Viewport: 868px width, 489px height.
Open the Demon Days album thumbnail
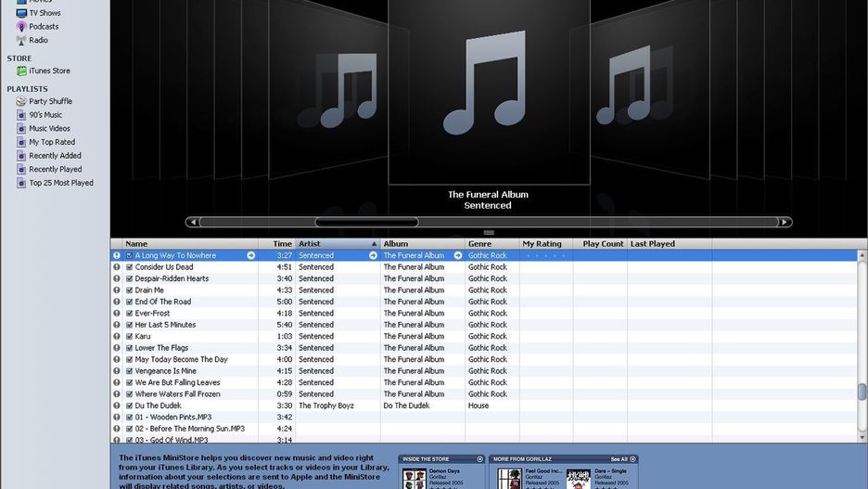pyautogui.click(x=415, y=480)
